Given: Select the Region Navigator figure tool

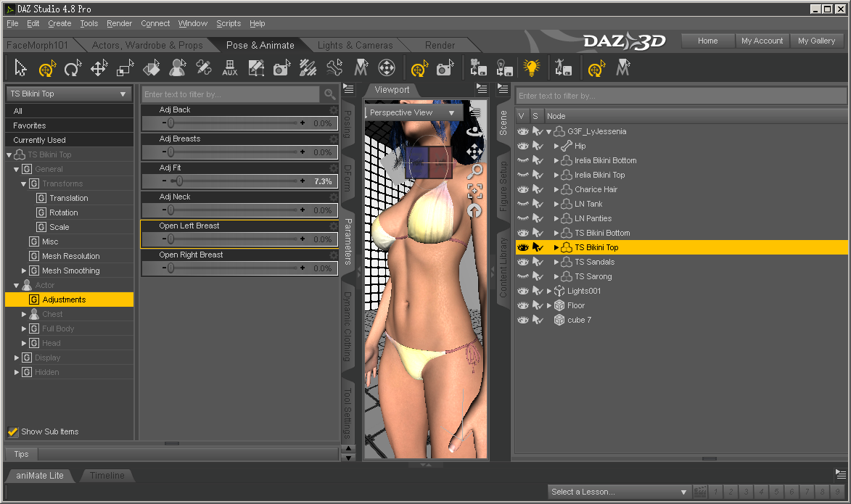Looking at the screenshot, I should click(x=178, y=68).
